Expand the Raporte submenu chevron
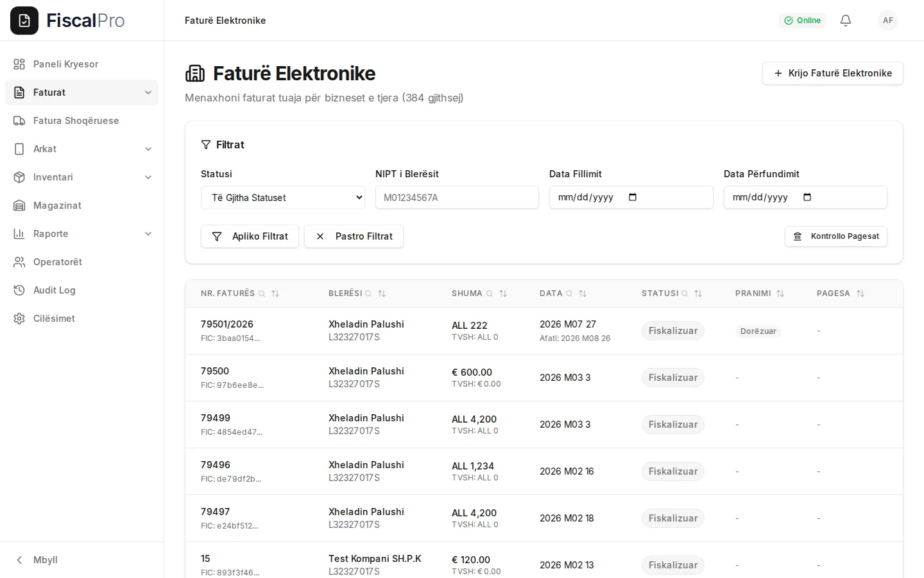The image size is (924, 578). pyautogui.click(x=148, y=234)
